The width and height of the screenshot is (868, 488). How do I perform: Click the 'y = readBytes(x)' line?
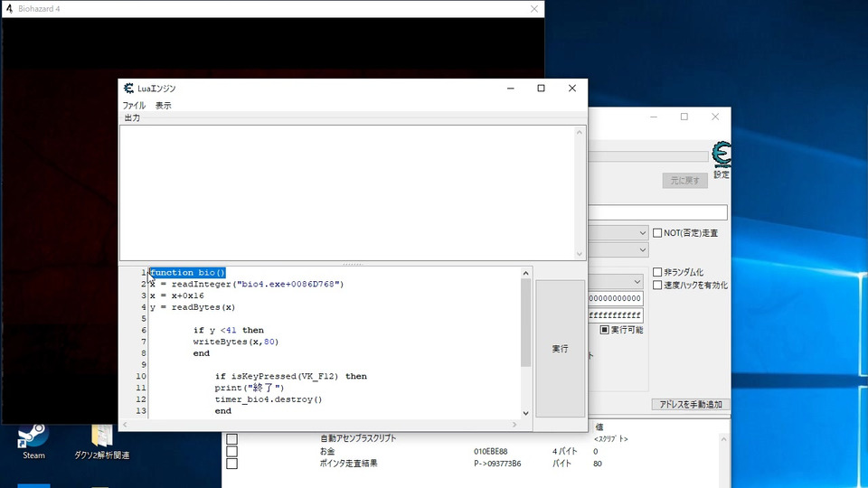pos(192,307)
